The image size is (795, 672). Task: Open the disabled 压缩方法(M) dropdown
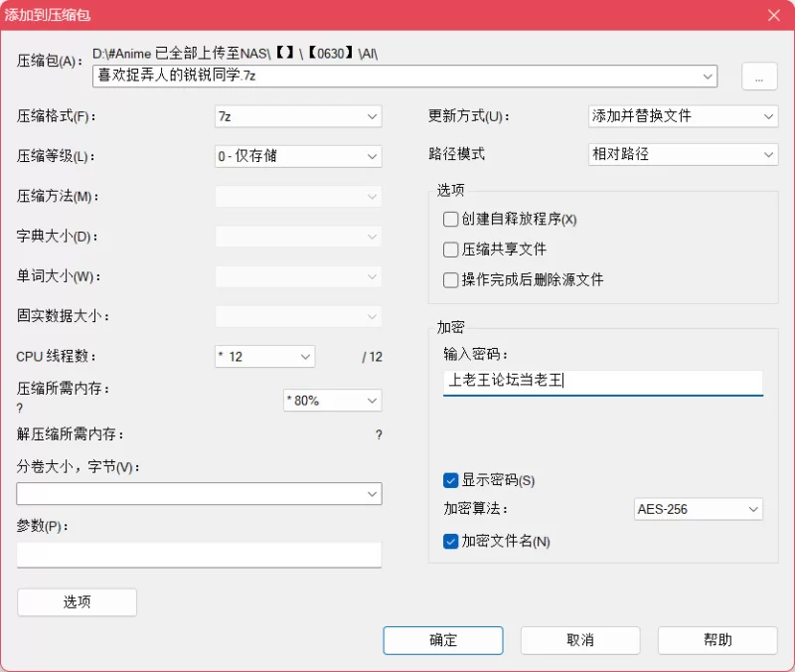298,196
